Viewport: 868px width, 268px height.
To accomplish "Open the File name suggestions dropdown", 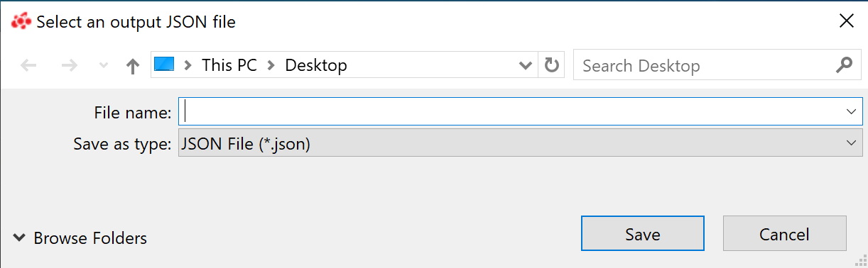I will (x=851, y=111).
